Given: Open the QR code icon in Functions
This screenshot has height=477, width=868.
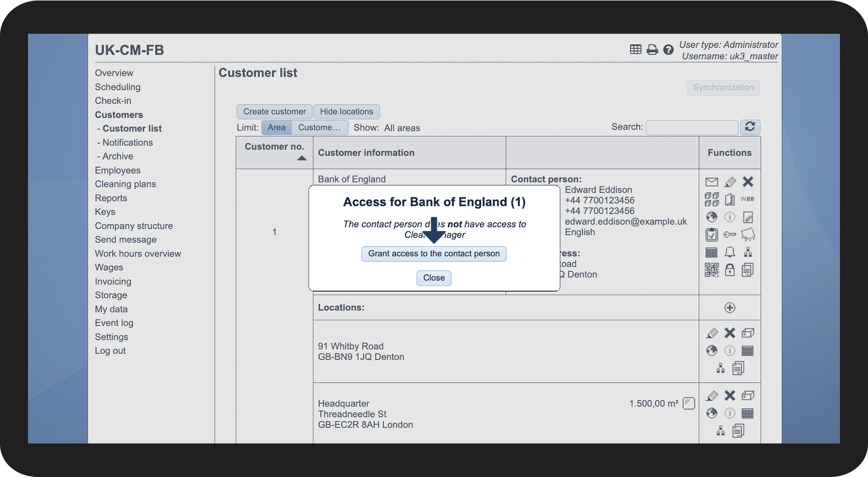Looking at the screenshot, I should pos(711,270).
